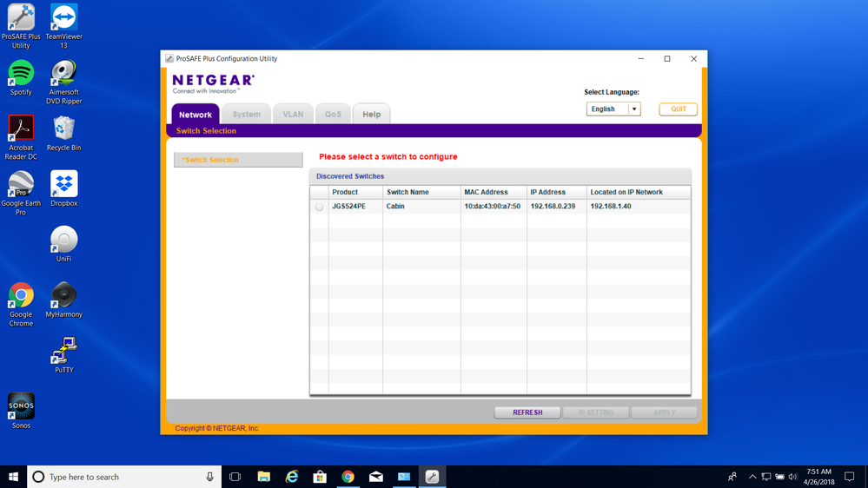Open UniFi desktop shortcut
This screenshot has height=488, width=868.
pos(63,244)
